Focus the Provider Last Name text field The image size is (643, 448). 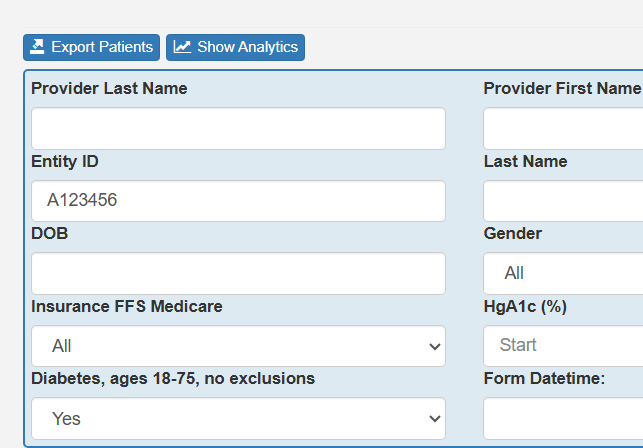(x=238, y=129)
